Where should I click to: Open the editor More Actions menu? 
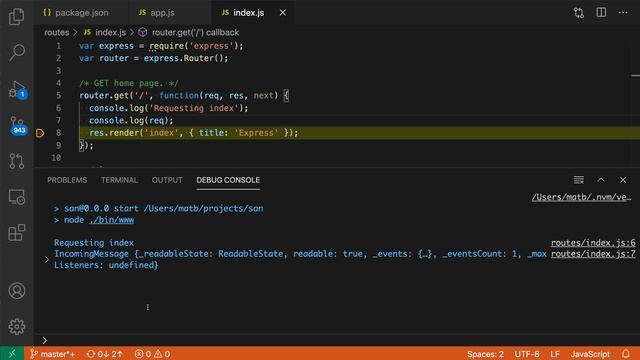tap(623, 12)
